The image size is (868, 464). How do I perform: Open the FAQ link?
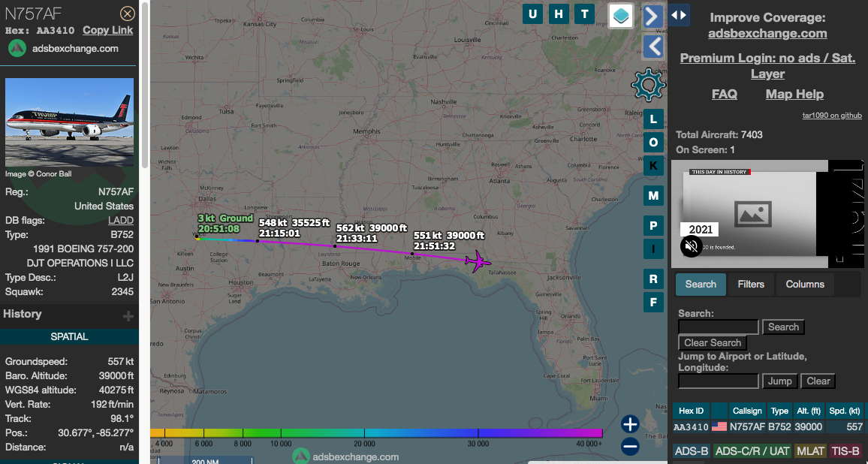tap(724, 94)
